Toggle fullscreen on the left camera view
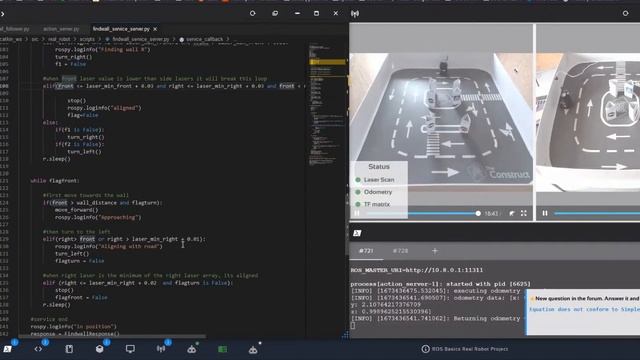This screenshot has width=640, height=360. click(524, 213)
